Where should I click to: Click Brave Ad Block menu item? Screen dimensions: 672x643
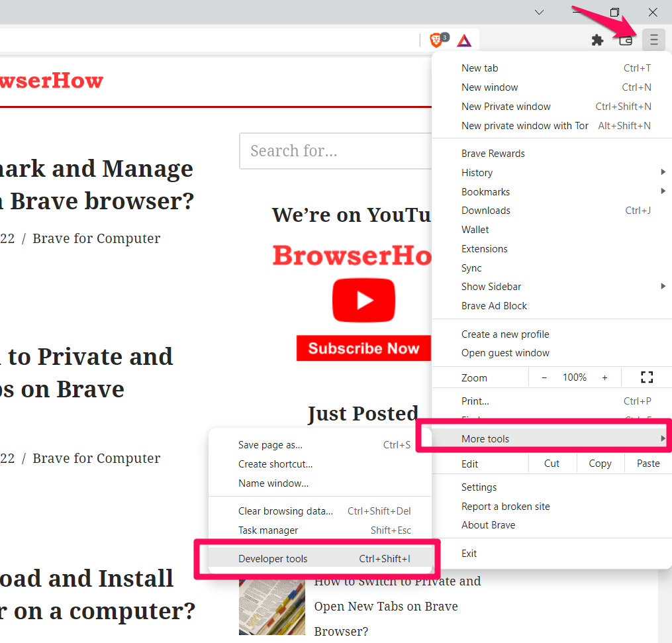pos(552,306)
